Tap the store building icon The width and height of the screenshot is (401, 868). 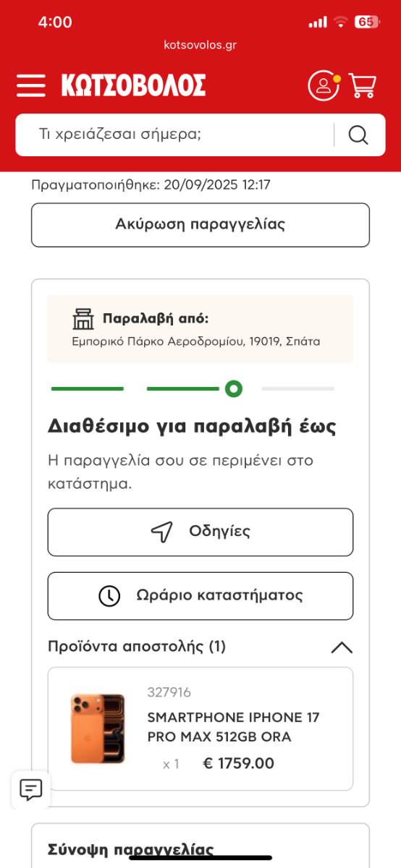(x=84, y=319)
